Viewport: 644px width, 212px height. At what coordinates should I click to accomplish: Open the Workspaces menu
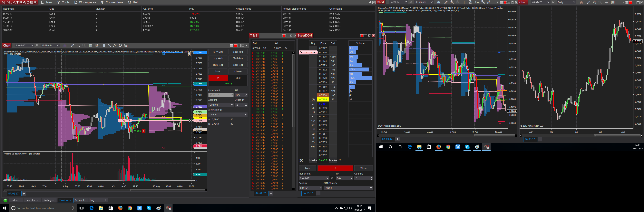tap(85, 2)
